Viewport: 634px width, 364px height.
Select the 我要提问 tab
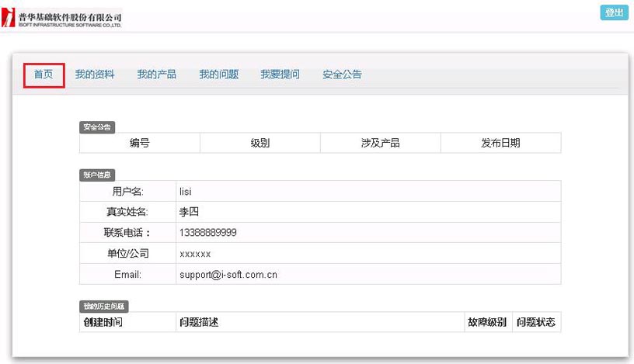[x=280, y=75]
